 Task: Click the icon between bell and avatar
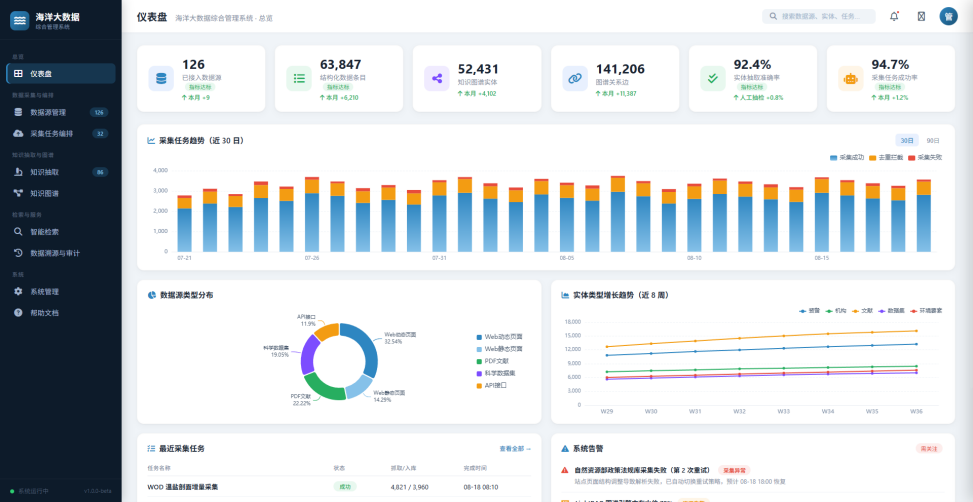tap(921, 17)
